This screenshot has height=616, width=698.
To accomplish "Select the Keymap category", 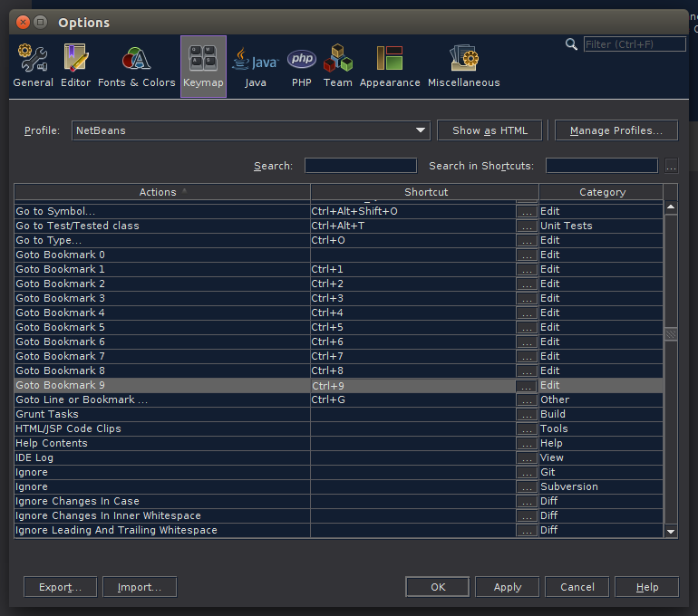I will [203, 66].
